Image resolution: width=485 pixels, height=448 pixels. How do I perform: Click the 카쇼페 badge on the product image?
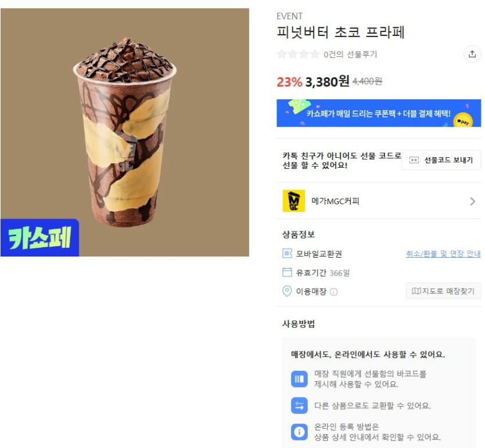tap(39, 237)
